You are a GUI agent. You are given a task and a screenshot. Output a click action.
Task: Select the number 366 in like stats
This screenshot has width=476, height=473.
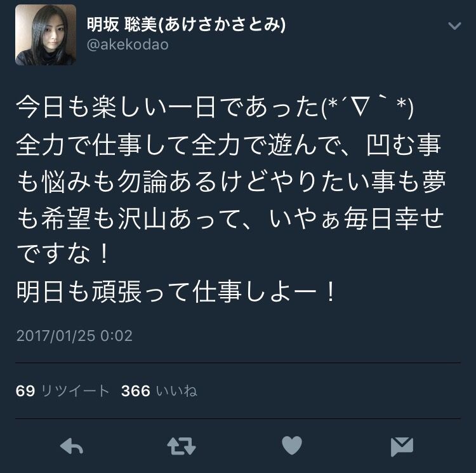[136, 391]
